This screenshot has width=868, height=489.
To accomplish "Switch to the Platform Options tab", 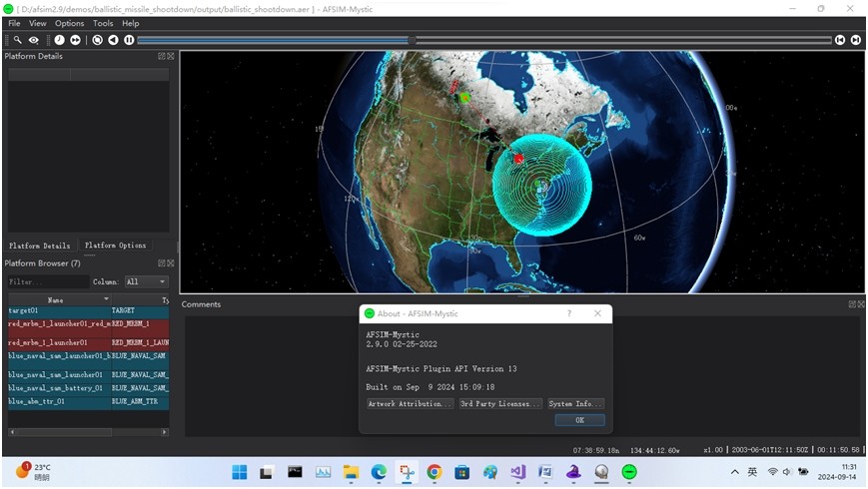I will 115,245.
